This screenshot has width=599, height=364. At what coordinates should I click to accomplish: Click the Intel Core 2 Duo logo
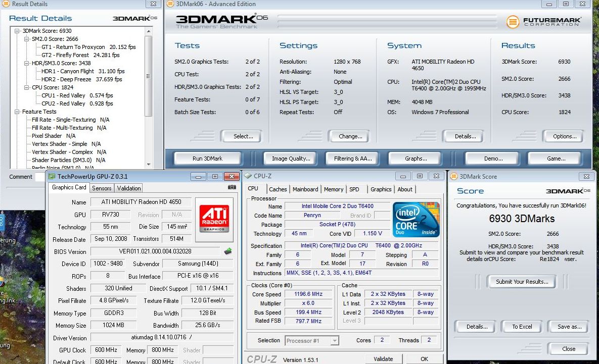tap(416, 220)
